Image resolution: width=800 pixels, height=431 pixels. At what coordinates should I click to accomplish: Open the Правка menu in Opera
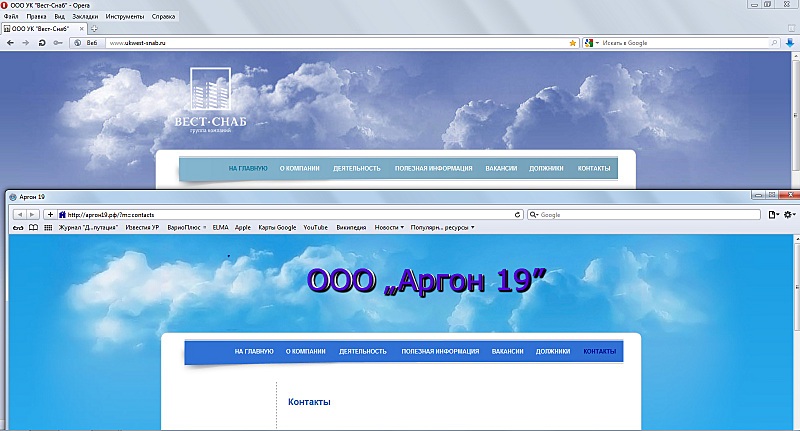tap(36, 16)
